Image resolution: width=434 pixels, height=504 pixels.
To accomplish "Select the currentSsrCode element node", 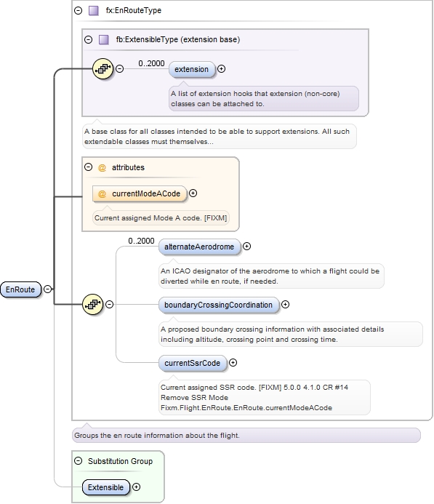I will (x=193, y=363).
